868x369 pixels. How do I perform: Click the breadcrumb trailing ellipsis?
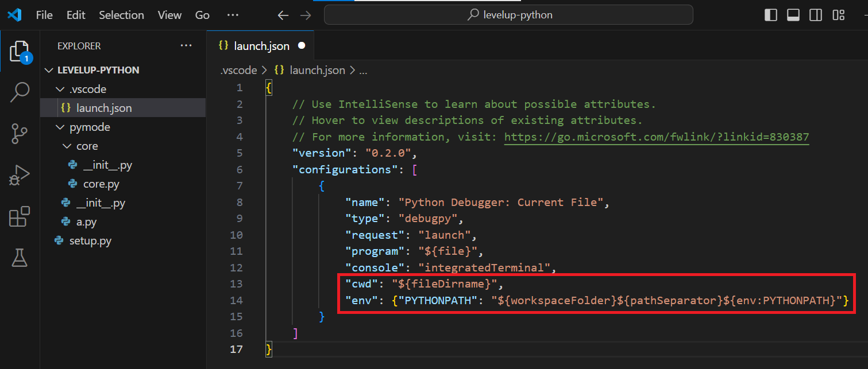point(362,71)
